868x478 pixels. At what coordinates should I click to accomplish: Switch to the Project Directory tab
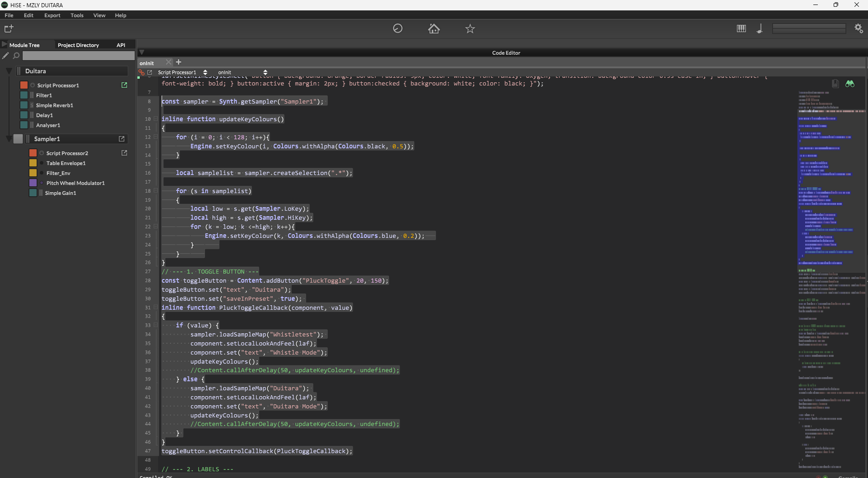point(78,45)
